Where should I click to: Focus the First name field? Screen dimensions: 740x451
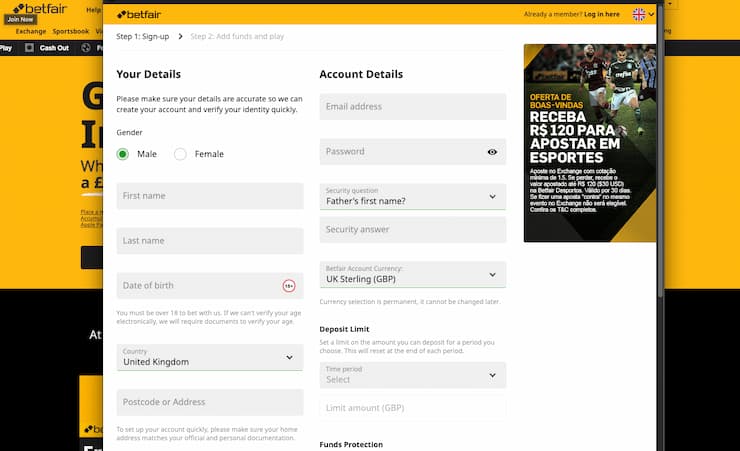tap(210, 196)
